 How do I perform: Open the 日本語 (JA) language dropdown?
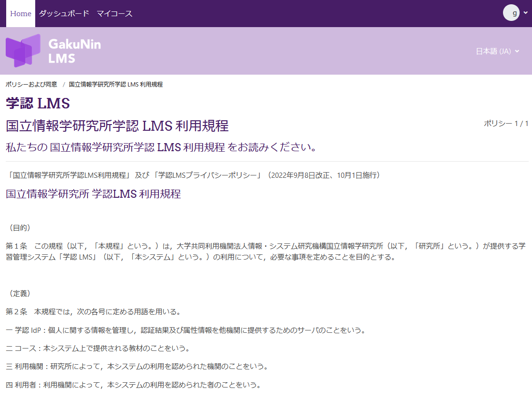(497, 51)
